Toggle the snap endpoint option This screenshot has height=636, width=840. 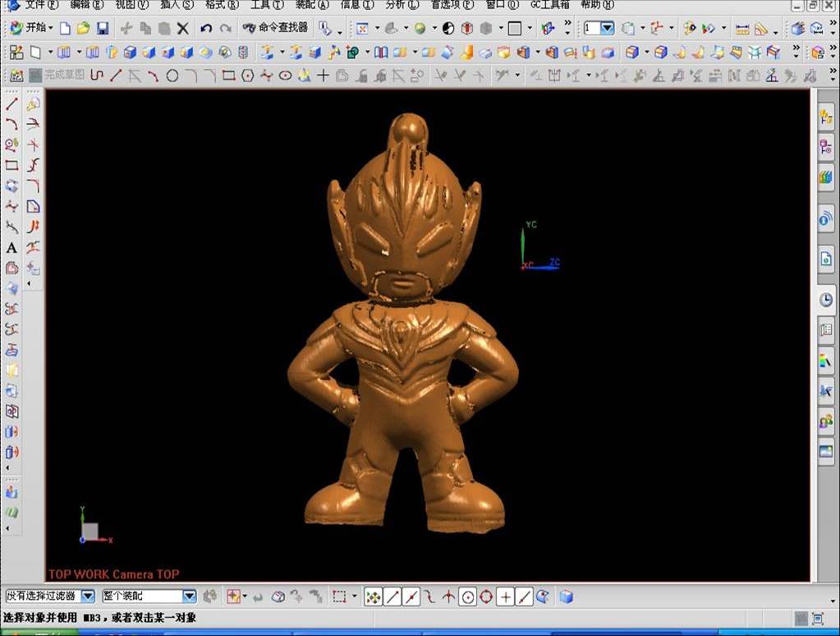(x=392, y=597)
